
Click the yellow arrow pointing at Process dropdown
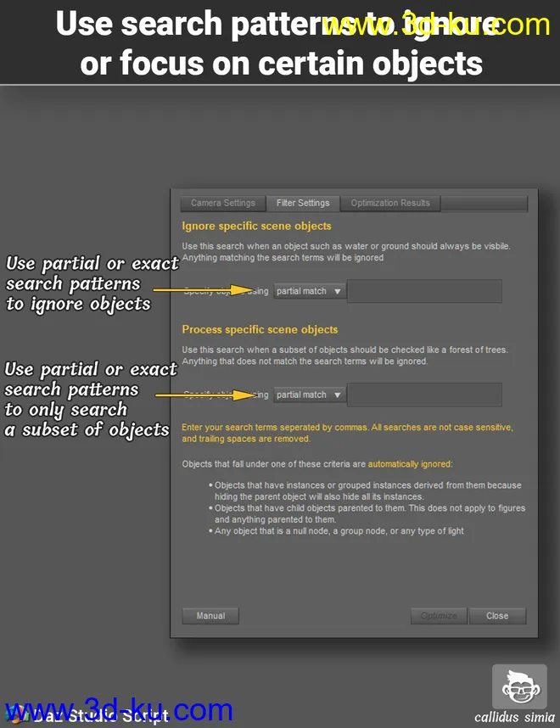click(x=208, y=395)
